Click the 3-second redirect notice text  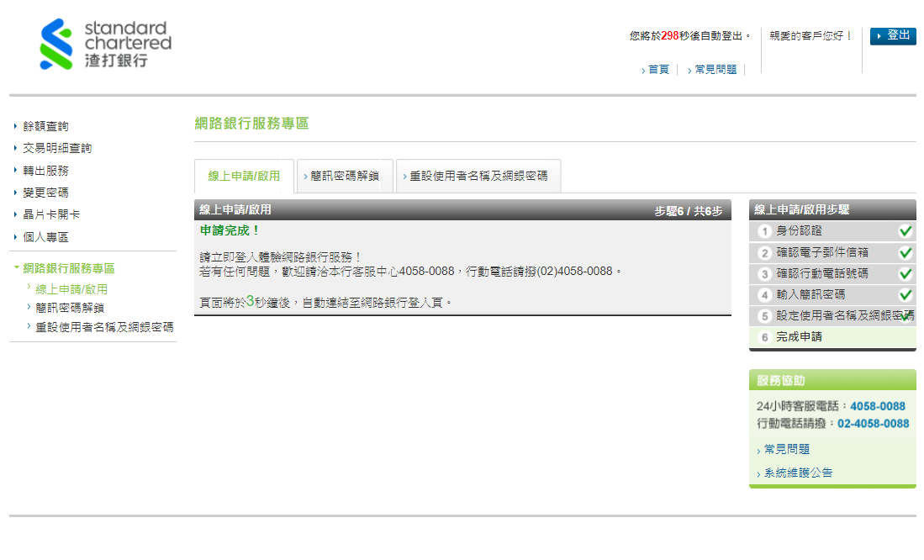pyautogui.click(x=326, y=302)
